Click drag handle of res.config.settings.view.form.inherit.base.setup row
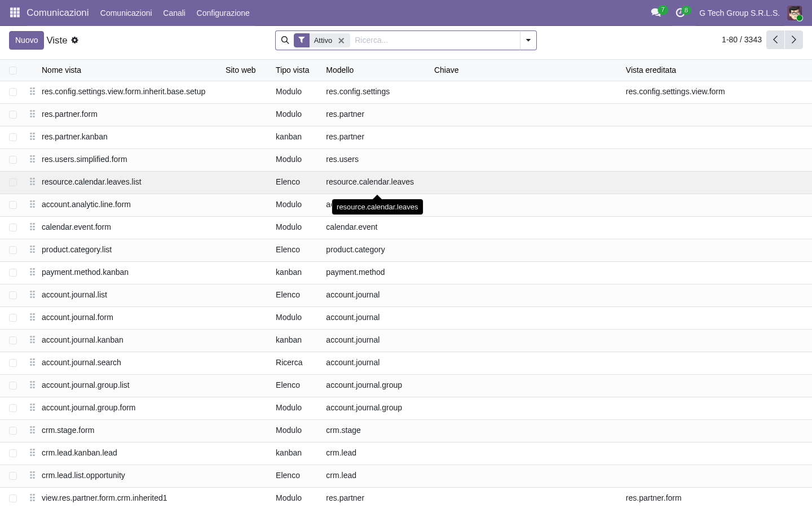The height and width of the screenshot is (508, 812). 32,91
